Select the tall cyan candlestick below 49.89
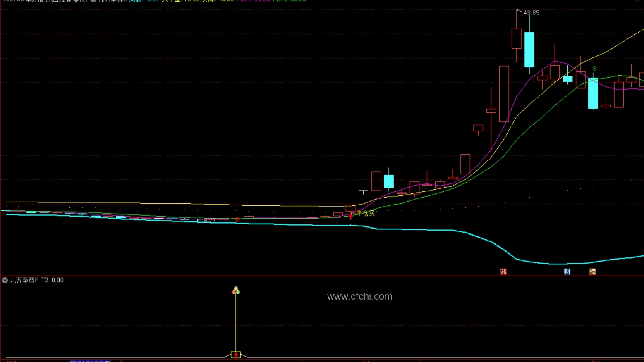 coord(529,50)
